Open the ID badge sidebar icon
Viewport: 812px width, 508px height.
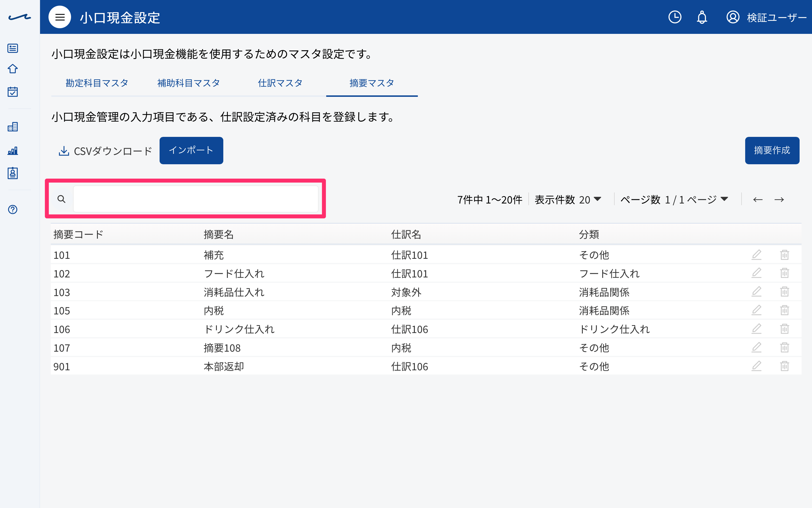13,173
